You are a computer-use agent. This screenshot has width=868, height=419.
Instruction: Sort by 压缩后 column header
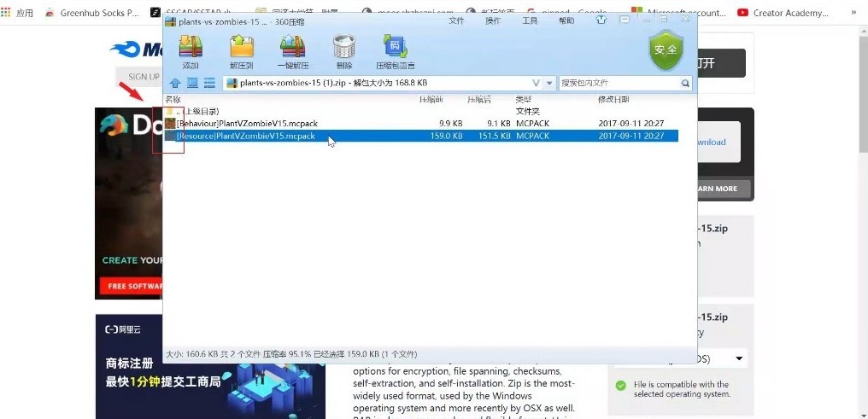pyautogui.click(x=479, y=100)
